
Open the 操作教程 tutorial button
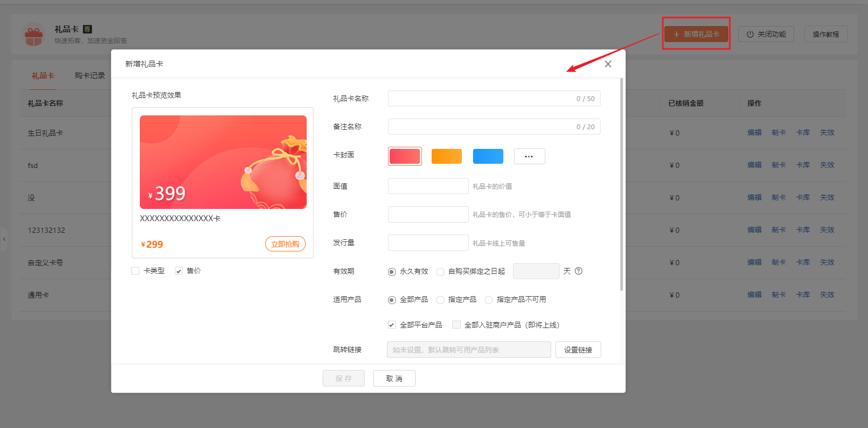825,34
